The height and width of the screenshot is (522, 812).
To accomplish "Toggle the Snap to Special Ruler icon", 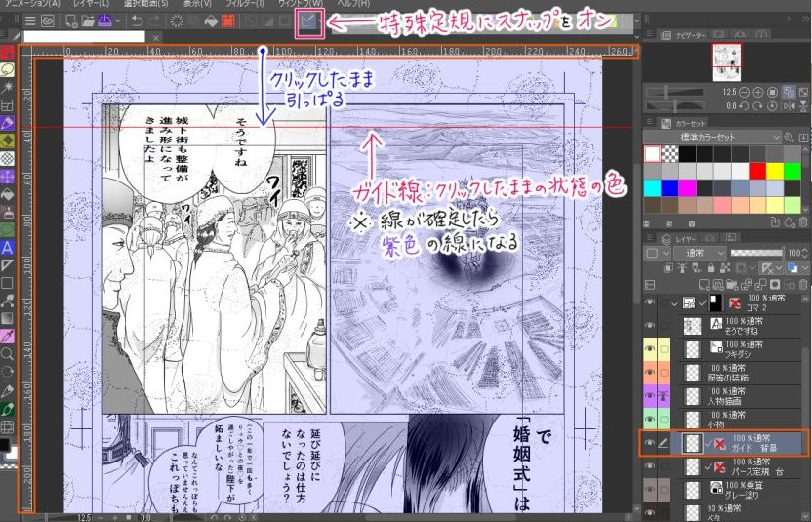I will (x=309, y=22).
